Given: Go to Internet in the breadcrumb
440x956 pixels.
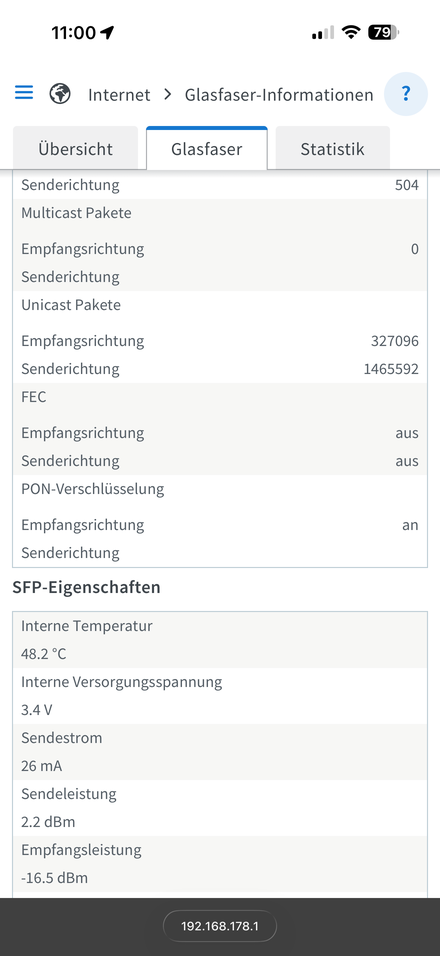Looking at the screenshot, I should pyautogui.click(x=119, y=95).
